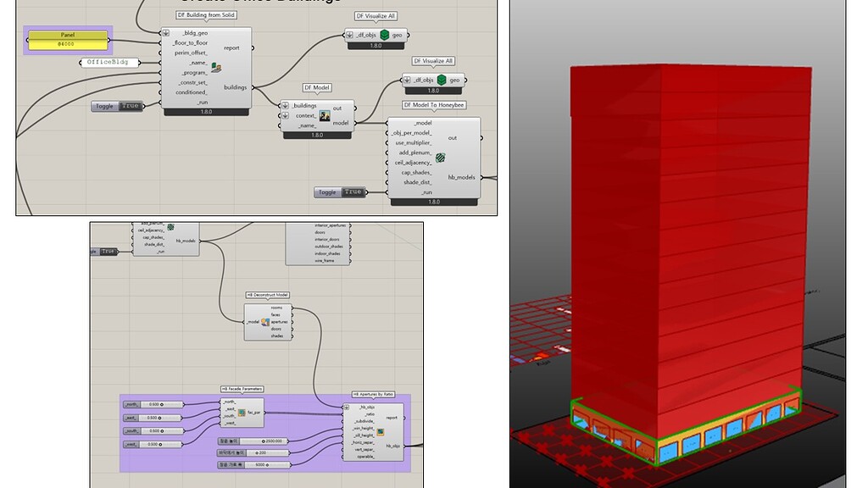Click the HB Deconstruct Model component icon
The height and width of the screenshot is (488, 868).
pos(264,320)
